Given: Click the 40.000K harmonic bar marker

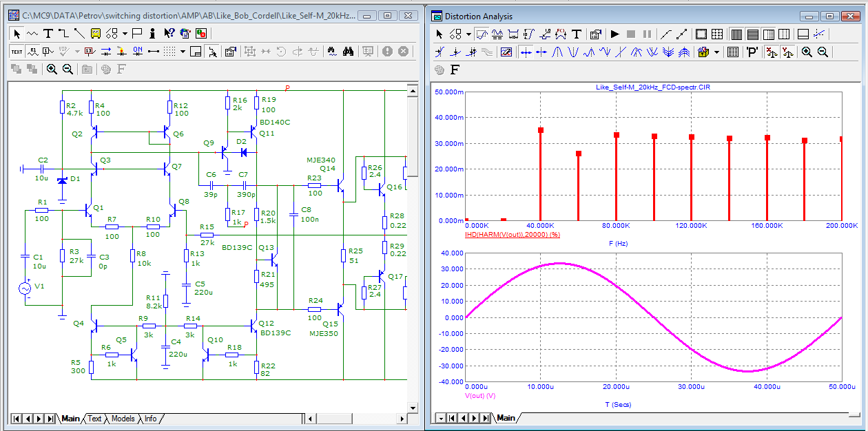Looking at the screenshot, I should click(x=541, y=130).
